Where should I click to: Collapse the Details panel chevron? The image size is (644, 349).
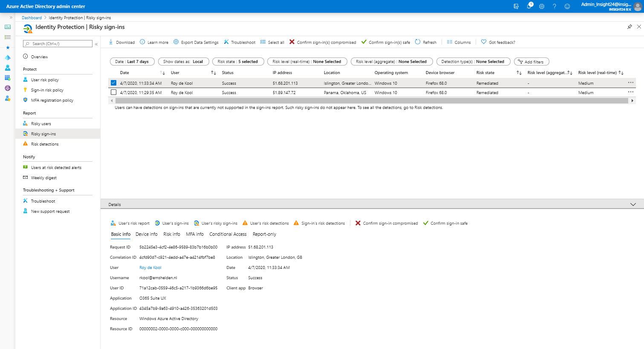coord(633,205)
